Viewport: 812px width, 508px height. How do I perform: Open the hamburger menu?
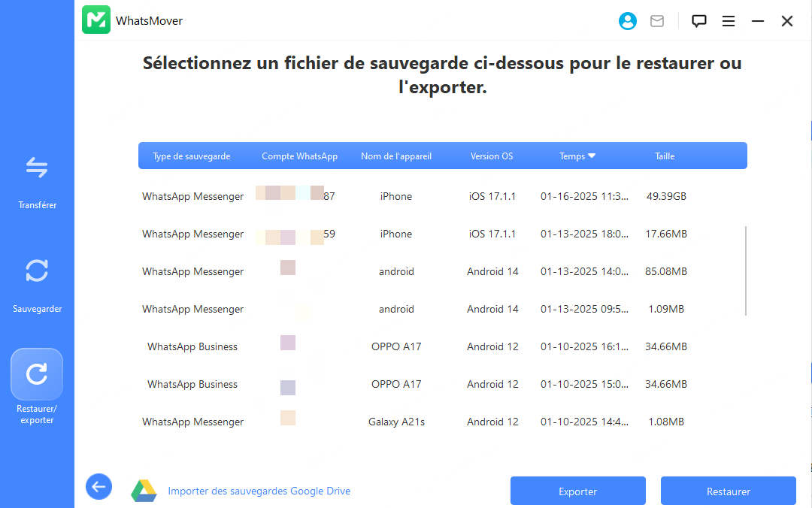click(729, 21)
